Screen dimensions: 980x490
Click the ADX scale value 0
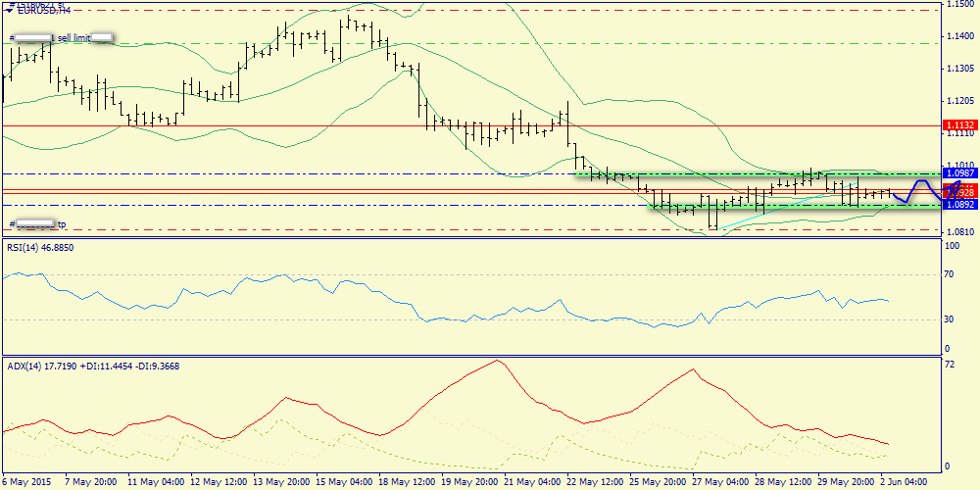(948, 466)
